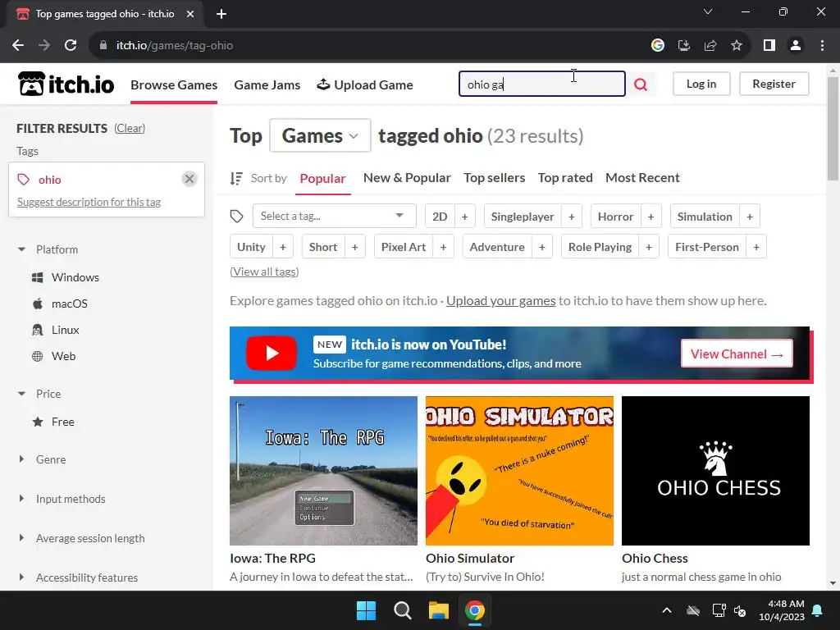Open the Games type dropdown
Screen dimensions: 840x630
(x=320, y=135)
